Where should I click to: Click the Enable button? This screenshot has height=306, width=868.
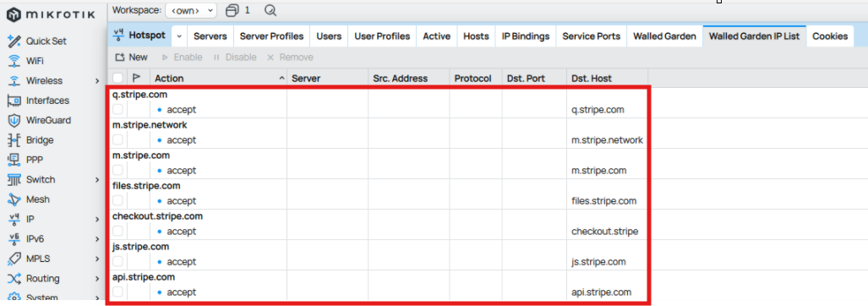(182, 57)
